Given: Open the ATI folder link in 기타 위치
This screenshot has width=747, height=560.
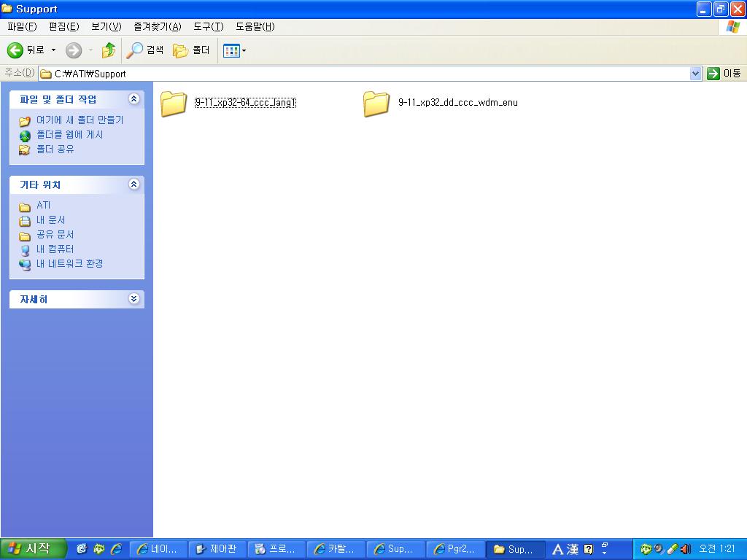Looking at the screenshot, I should pyautogui.click(x=43, y=205).
